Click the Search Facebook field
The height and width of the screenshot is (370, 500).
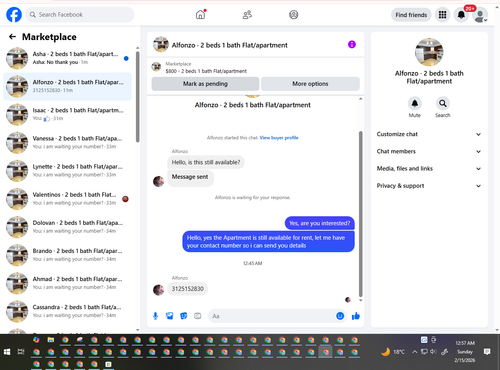80,15
